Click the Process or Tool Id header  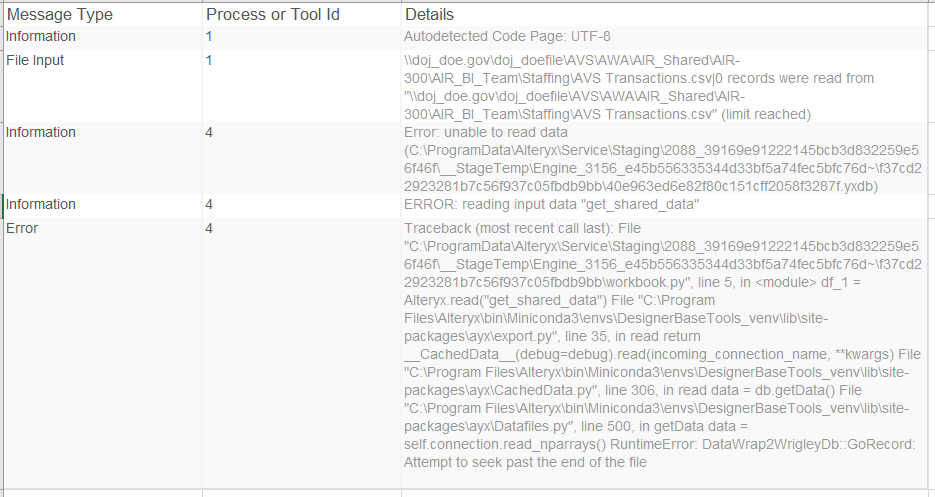point(273,15)
